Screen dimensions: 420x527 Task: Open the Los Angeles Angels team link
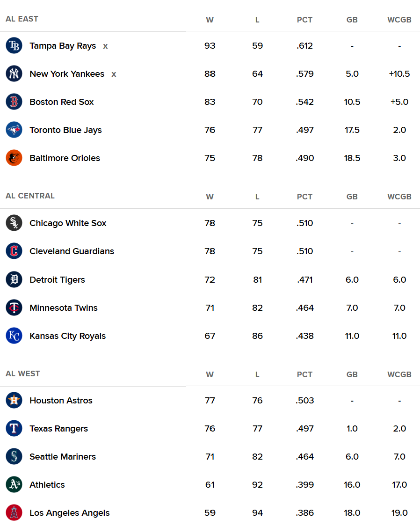[70, 513]
